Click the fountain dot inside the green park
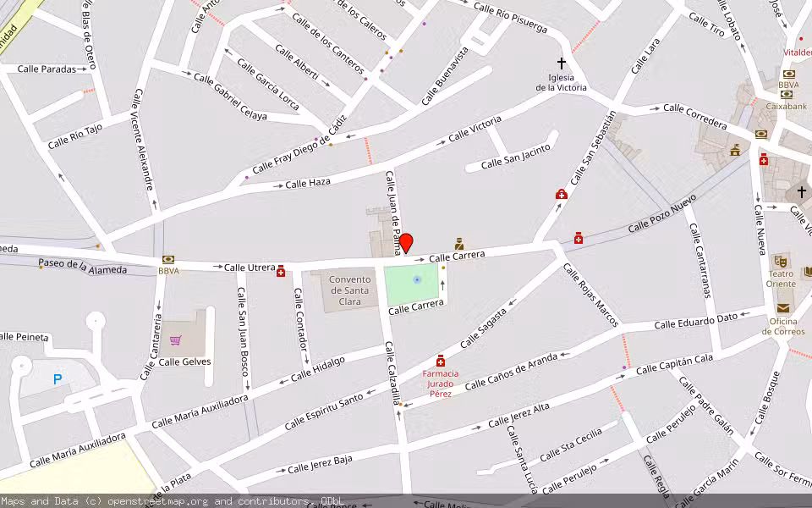 tap(416, 279)
